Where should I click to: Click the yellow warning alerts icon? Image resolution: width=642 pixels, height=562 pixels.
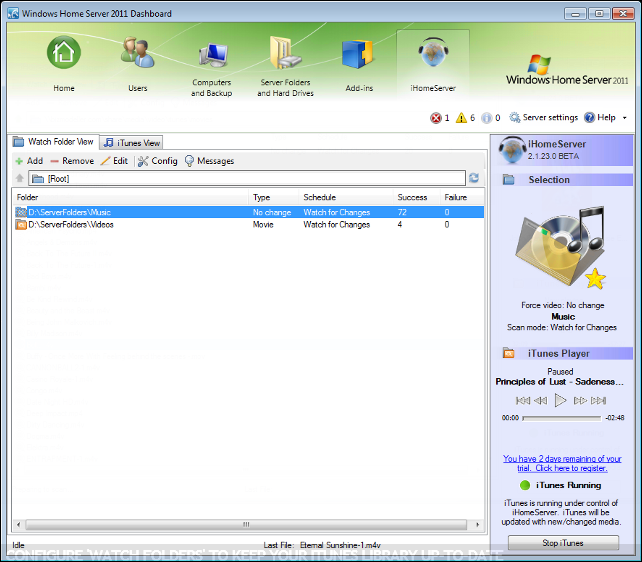click(x=461, y=118)
